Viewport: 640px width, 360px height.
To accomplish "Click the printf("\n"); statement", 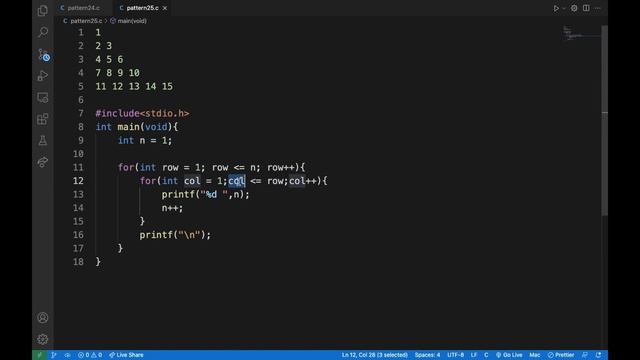I will coord(175,235).
